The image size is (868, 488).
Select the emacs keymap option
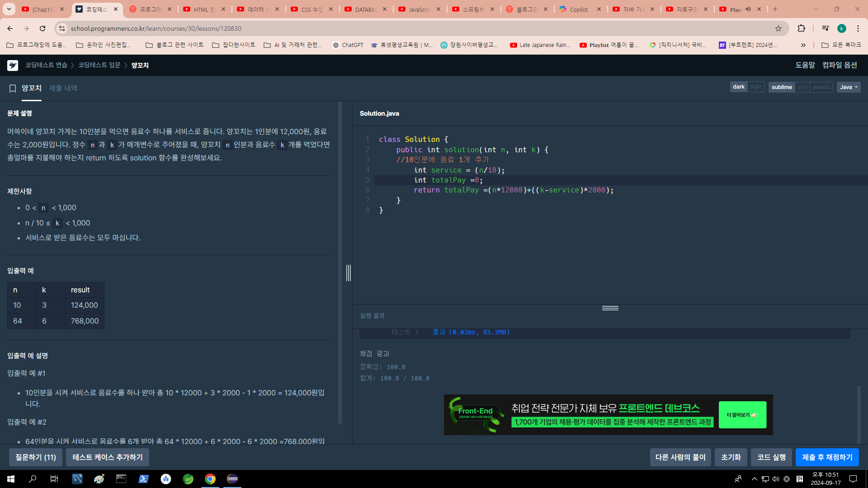(821, 87)
